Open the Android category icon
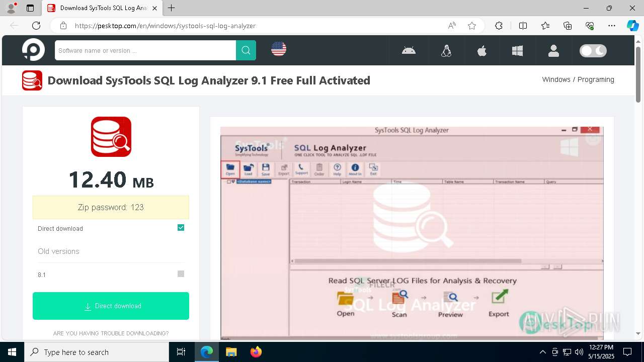The height and width of the screenshot is (362, 644). pos(409,50)
